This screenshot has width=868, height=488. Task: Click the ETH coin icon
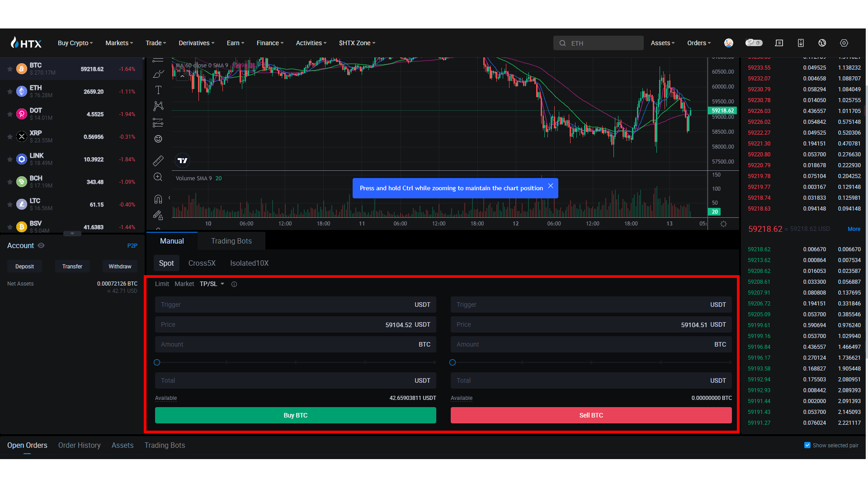click(22, 91)
